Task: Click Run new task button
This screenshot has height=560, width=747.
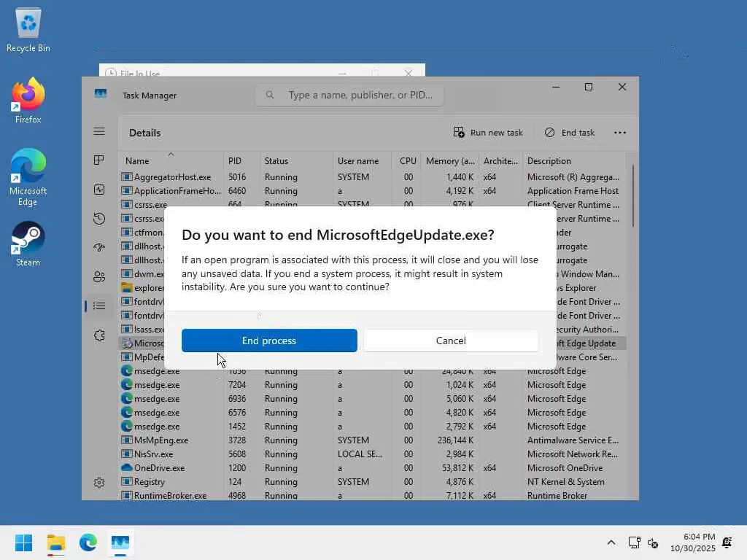Action: [488, 133]
